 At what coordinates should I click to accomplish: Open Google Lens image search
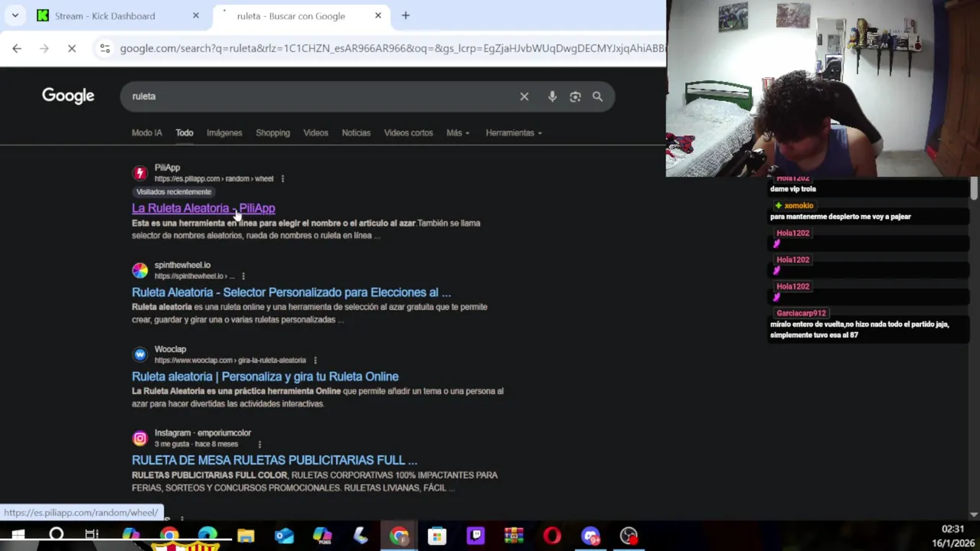[575, 96]
